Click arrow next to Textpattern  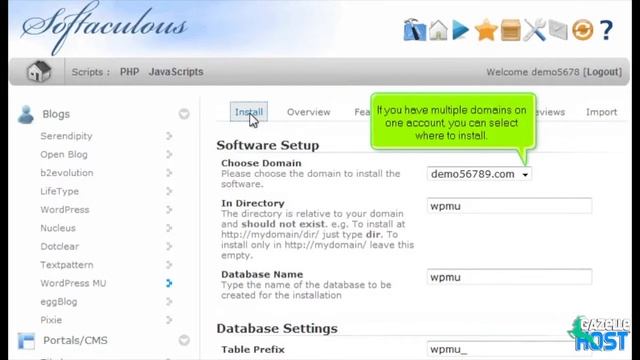(169, 264)
